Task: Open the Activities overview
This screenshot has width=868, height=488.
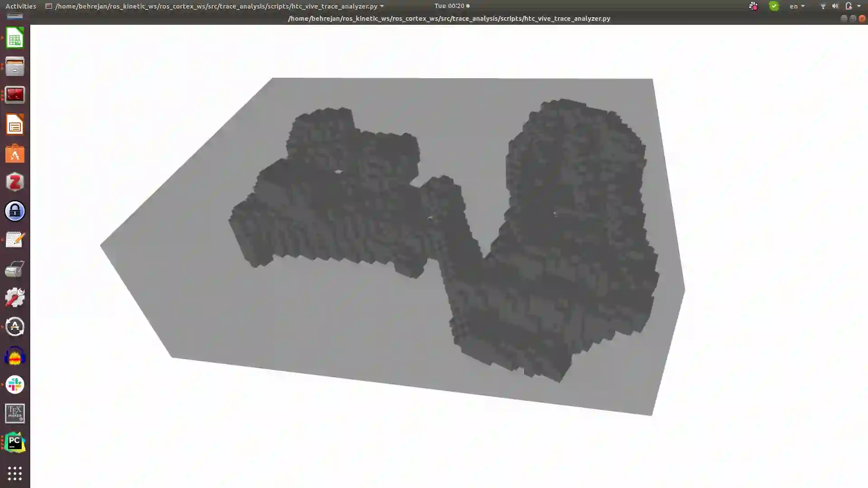Action: click(x=21, y=6)
